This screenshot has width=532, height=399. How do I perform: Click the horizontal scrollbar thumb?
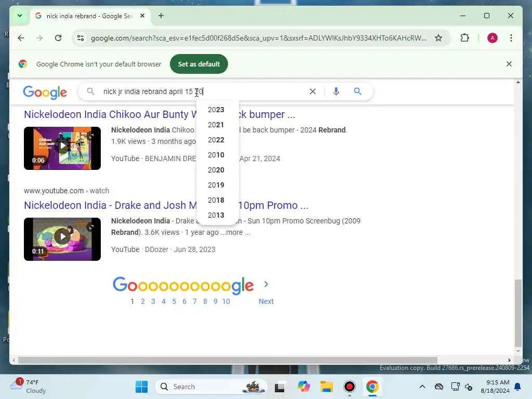[x=228, y=360]
